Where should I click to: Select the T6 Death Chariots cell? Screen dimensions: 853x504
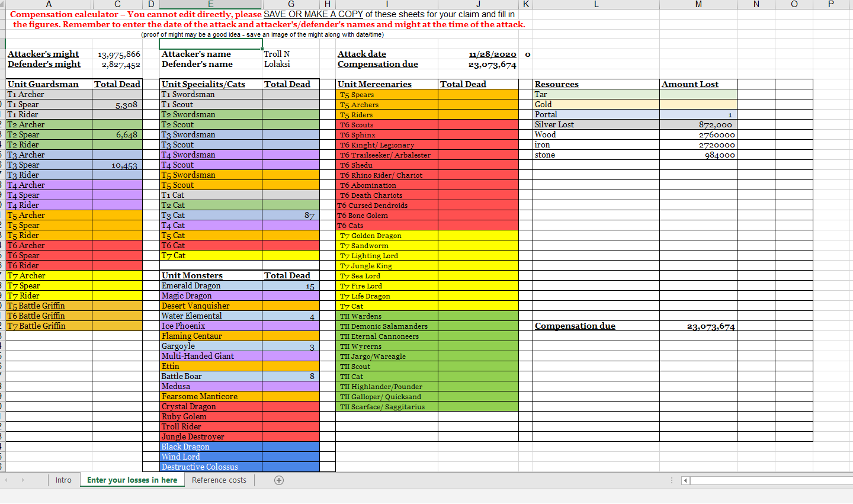387,195
